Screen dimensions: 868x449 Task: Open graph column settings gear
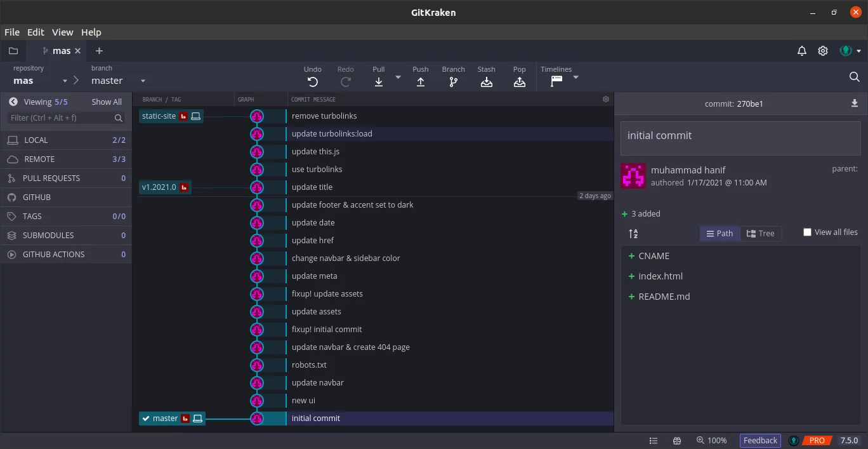[x=605, y=99]
